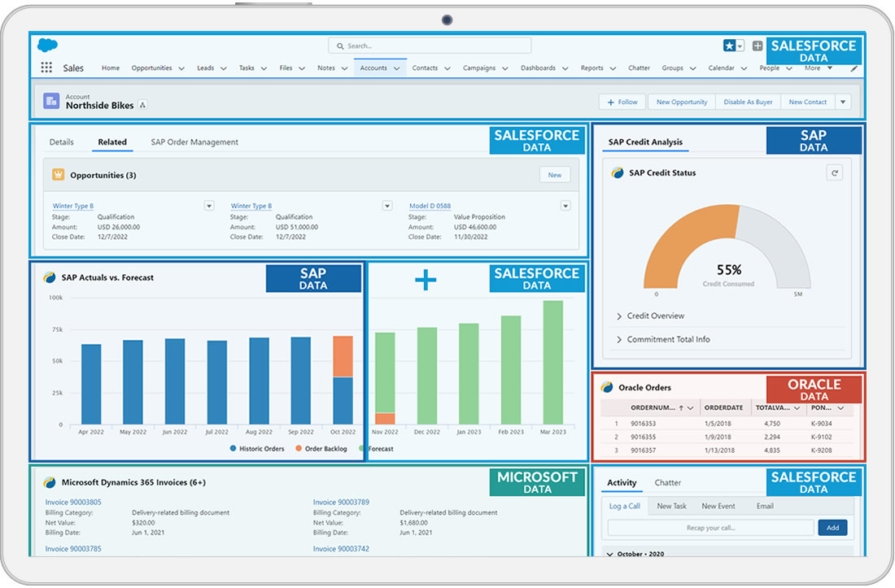Click the favorites star icon
The width and height of the screenshot is (895, 588).
point(730,46)
